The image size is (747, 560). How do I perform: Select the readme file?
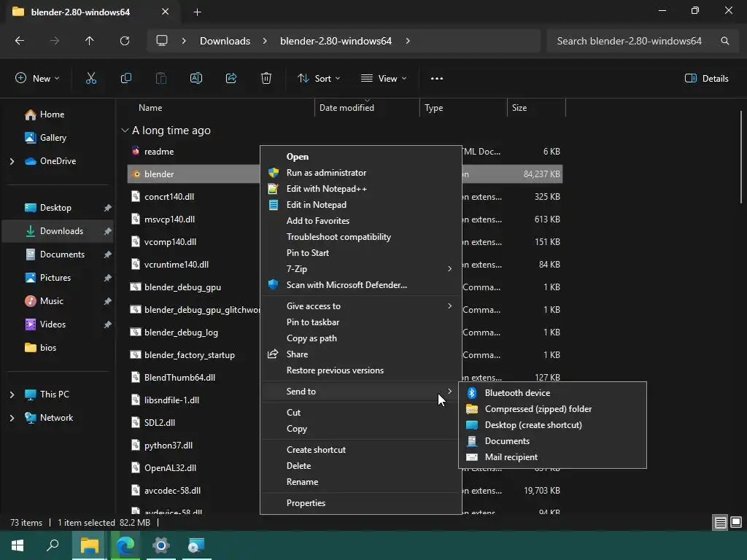(x=159, y=152)
